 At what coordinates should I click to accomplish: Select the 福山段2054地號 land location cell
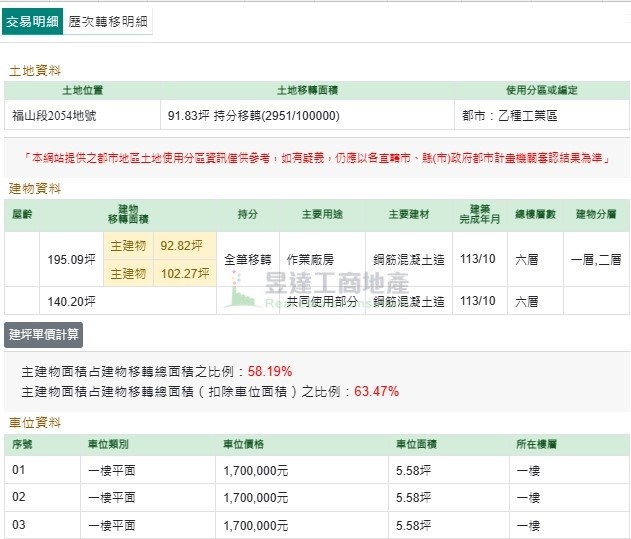tap(56, 115)
